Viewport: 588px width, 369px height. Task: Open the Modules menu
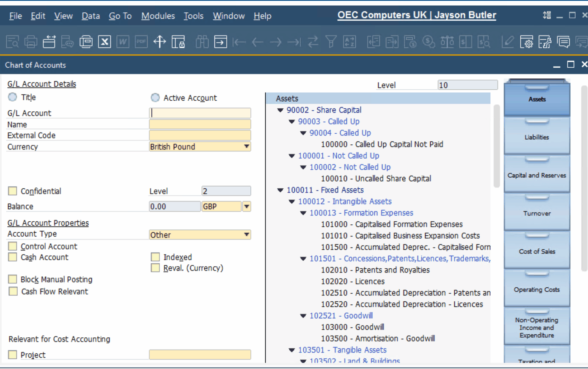pyautogui.click(x=158, y=16)
